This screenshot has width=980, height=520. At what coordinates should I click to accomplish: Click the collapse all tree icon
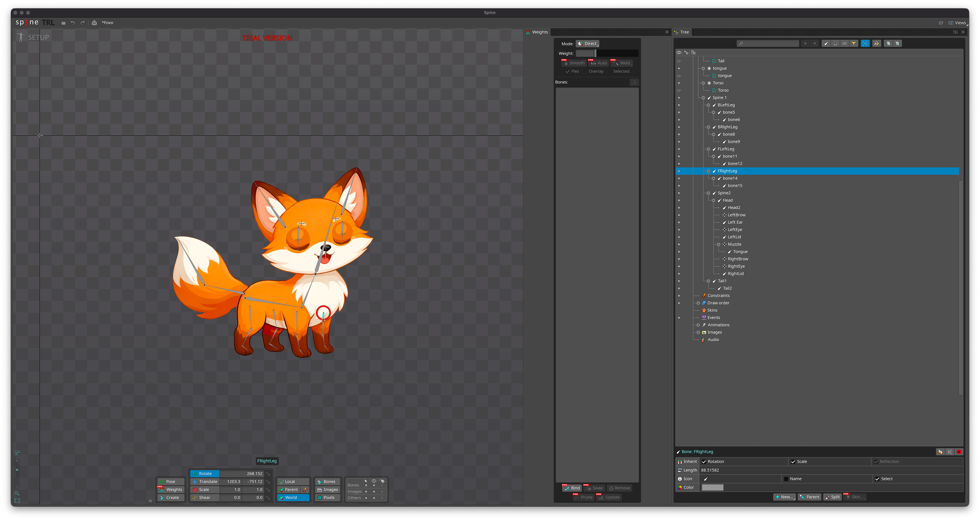point(888,43)
